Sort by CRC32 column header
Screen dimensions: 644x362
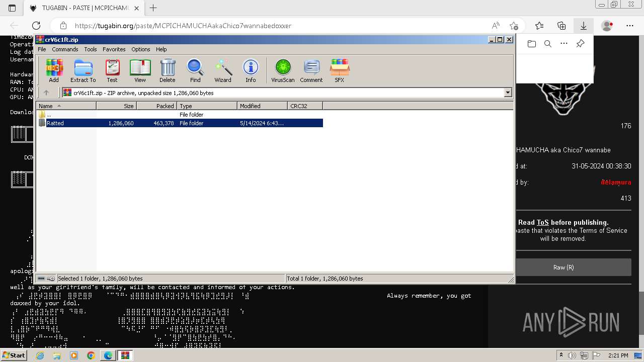305,106
